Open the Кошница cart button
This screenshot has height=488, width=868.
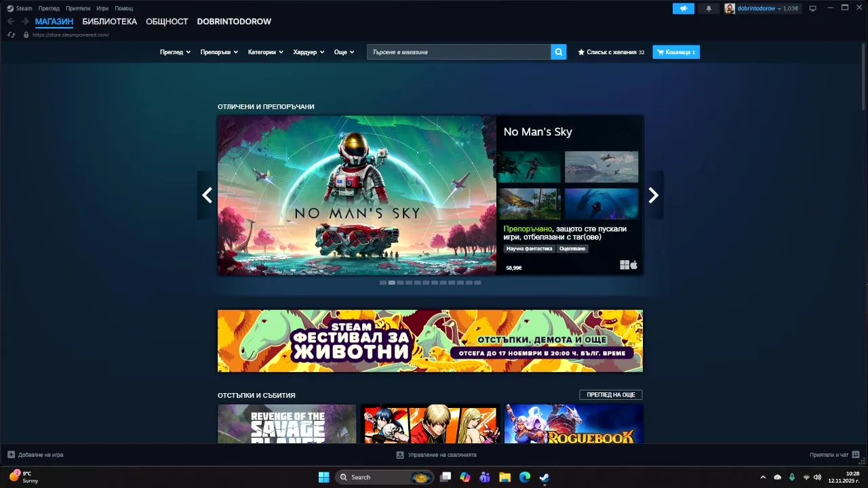tap(676, 52)
